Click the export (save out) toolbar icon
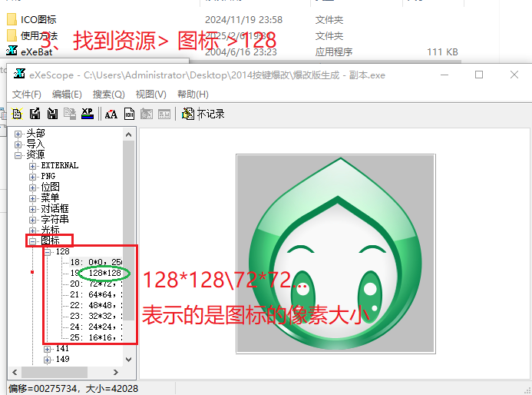The image size is (532, 395). tap(35, 114)
